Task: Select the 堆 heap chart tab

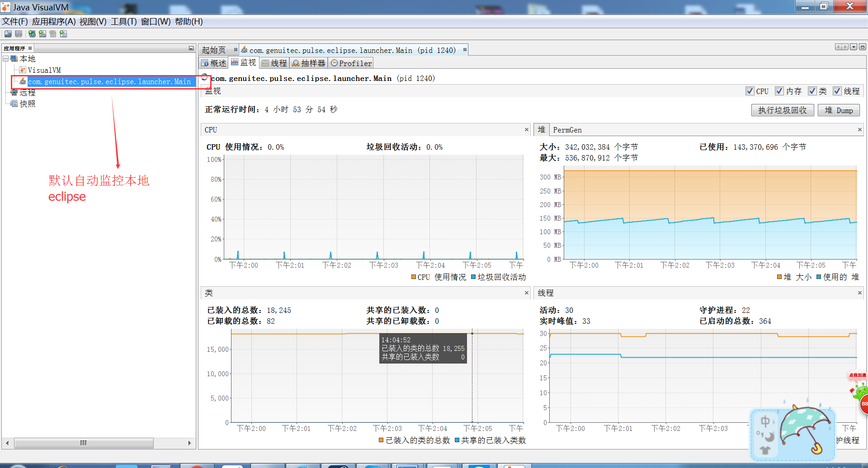Action: coord(542,130)
